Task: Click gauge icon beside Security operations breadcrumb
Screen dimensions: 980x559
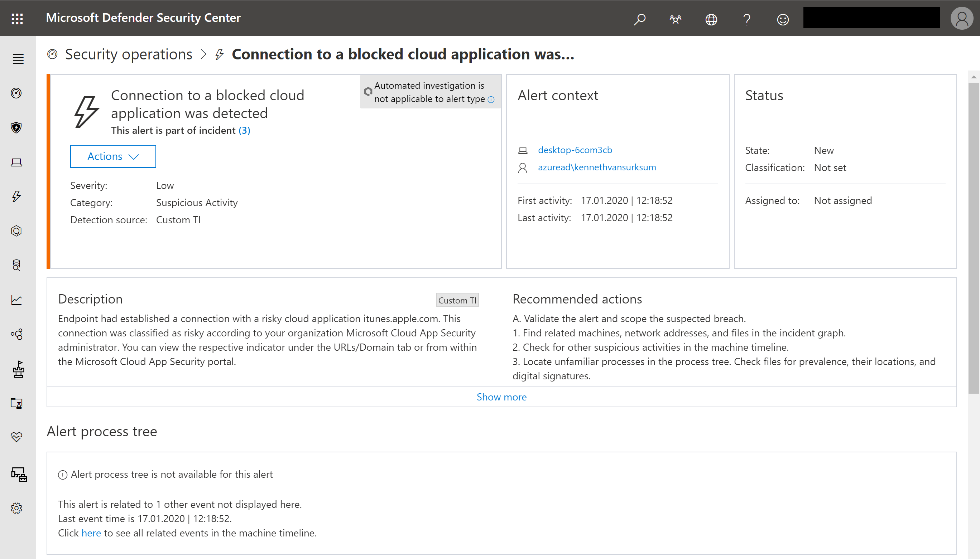Action: (52, 54)
